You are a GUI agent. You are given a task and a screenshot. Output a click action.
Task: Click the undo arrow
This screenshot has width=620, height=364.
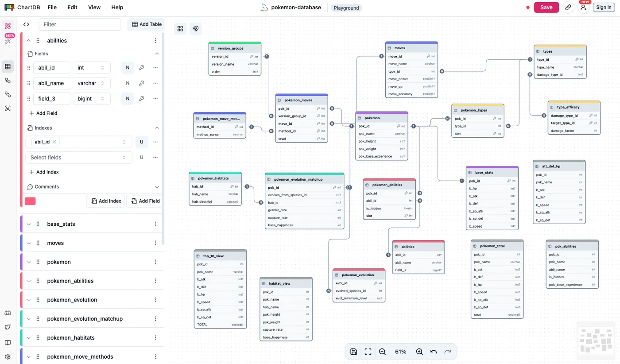tap(434, 352)
